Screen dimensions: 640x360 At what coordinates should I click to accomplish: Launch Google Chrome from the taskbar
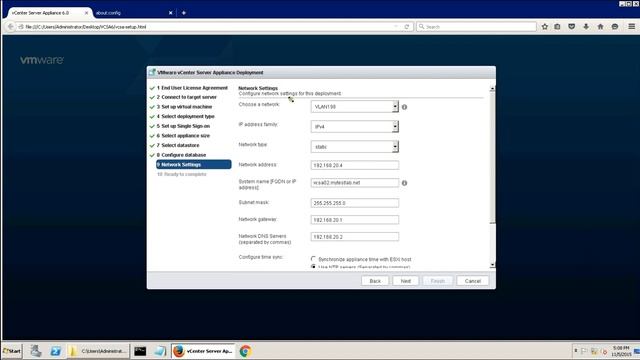[245, 351]
